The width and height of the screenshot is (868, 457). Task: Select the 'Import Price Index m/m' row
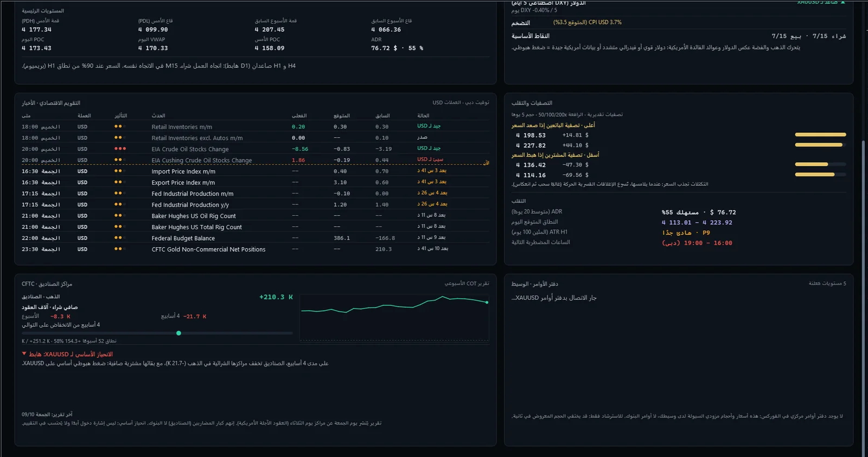(183, 171)
